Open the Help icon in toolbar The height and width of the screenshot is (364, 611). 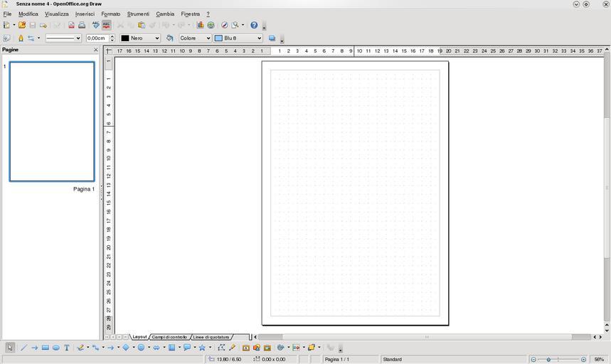(254, 25)
